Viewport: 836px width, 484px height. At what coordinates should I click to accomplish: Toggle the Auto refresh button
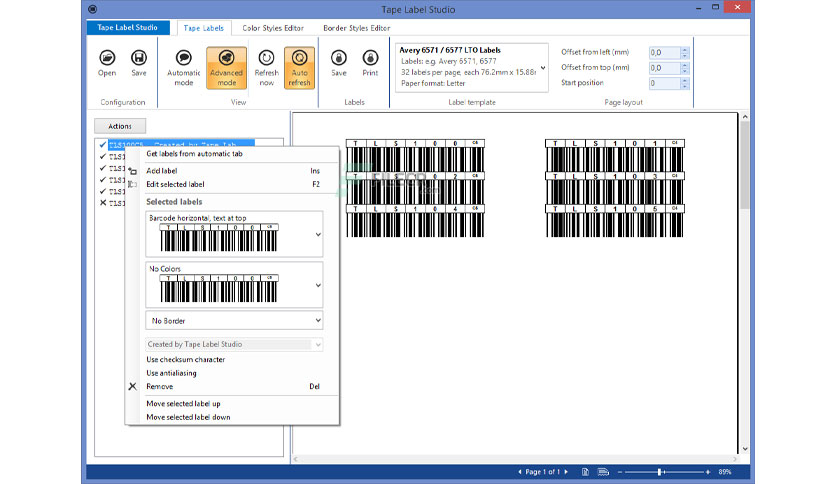pyautogui.click(x=299, y=68)
